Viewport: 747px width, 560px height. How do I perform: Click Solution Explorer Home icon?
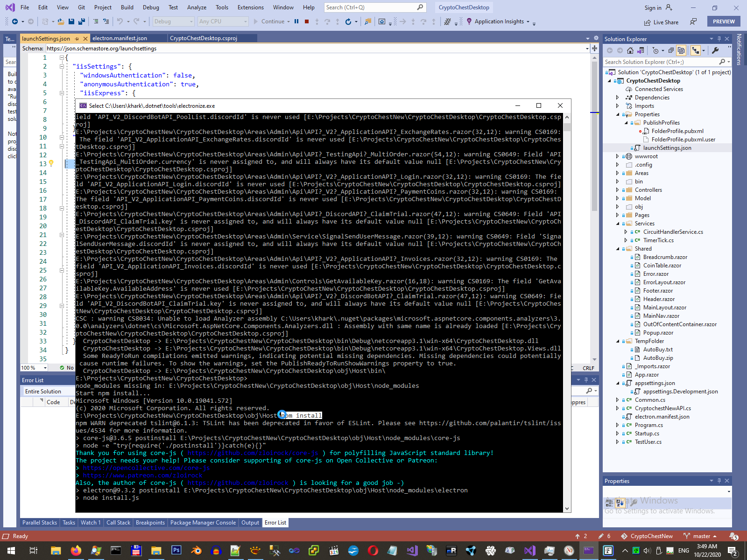point(630,50)
